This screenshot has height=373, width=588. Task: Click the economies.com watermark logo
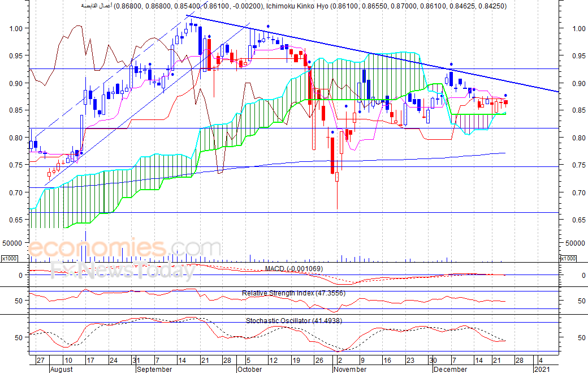point(124,248)
